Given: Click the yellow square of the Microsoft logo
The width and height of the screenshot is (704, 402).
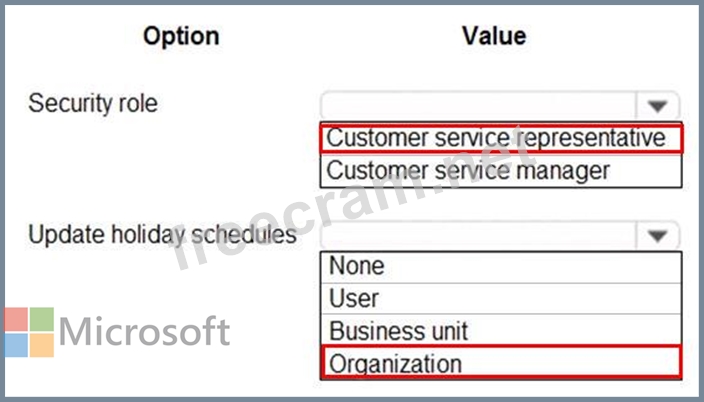Looking at the screenshot, I should coord(41,345).
